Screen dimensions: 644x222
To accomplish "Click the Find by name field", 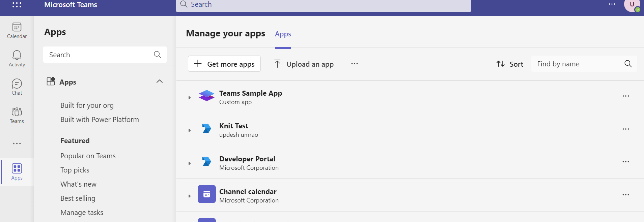I will click(x=584, y=64).
